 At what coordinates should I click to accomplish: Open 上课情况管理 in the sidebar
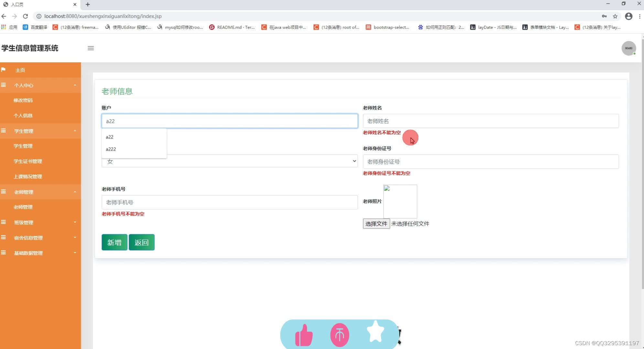pyautogui.click(x=28, y=176)
